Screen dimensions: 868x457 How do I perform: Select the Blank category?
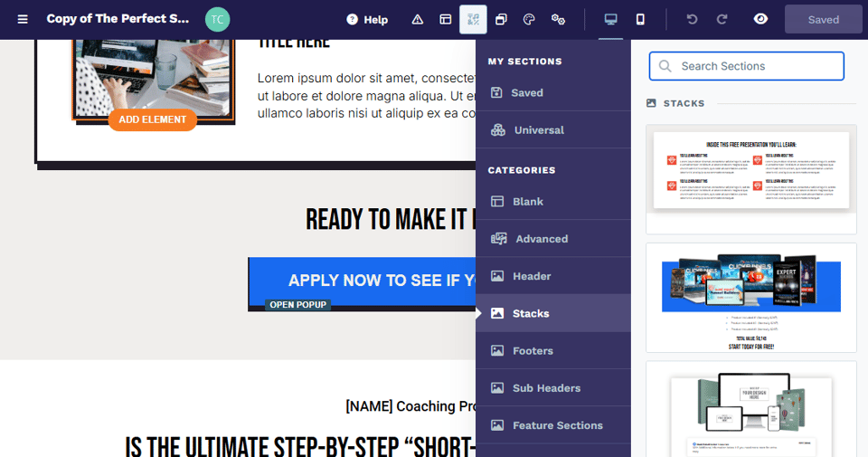pos(553,202)
